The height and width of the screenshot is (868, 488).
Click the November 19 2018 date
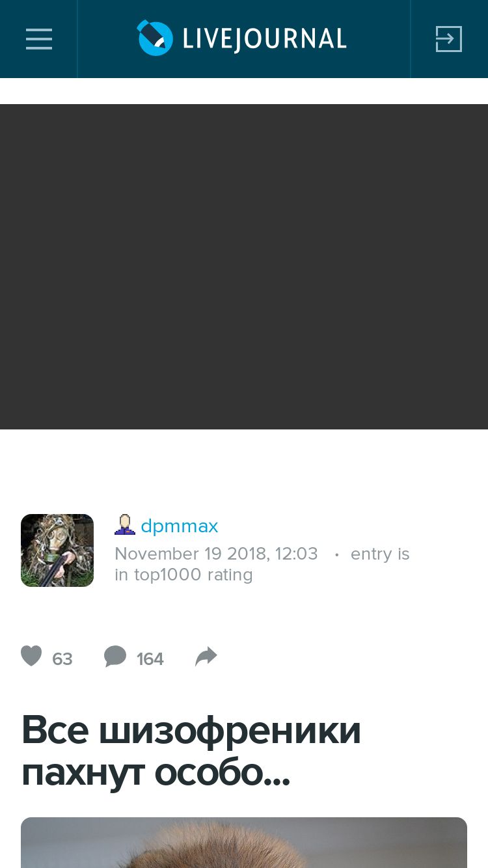(x=192, y=554)
